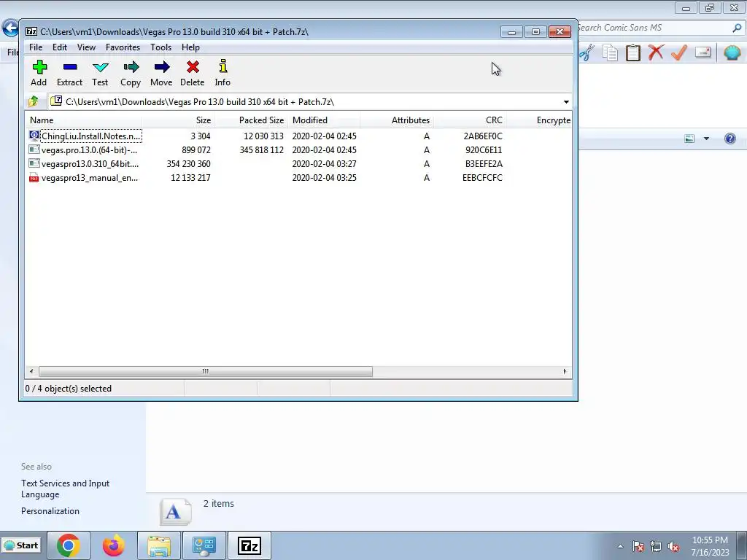Sort by Attributes column header
Image resolution: width=747 pixels, height=560 pixels.
click(397, 120)
